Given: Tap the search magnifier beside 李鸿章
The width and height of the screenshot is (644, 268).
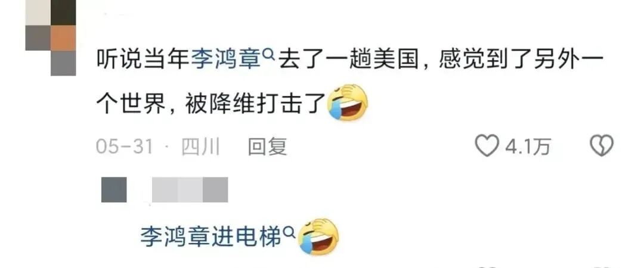Looking at the screenshot, I should point(268,54).
